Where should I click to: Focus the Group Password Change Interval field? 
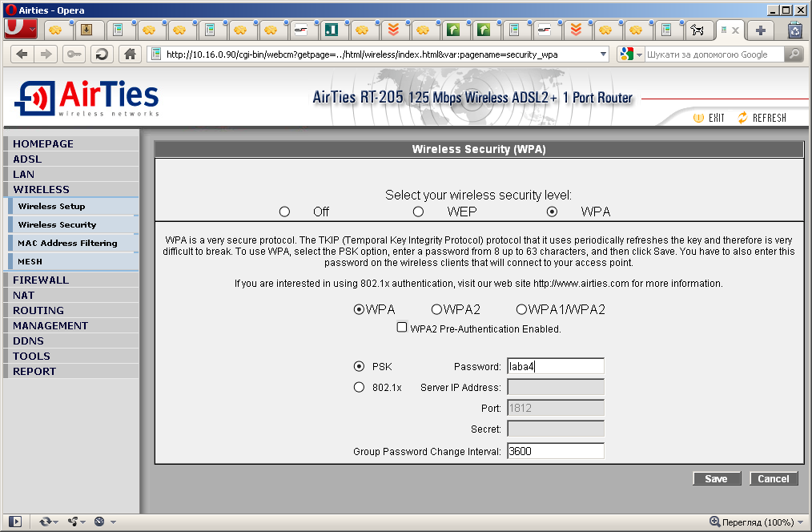(x=556, y=451)
